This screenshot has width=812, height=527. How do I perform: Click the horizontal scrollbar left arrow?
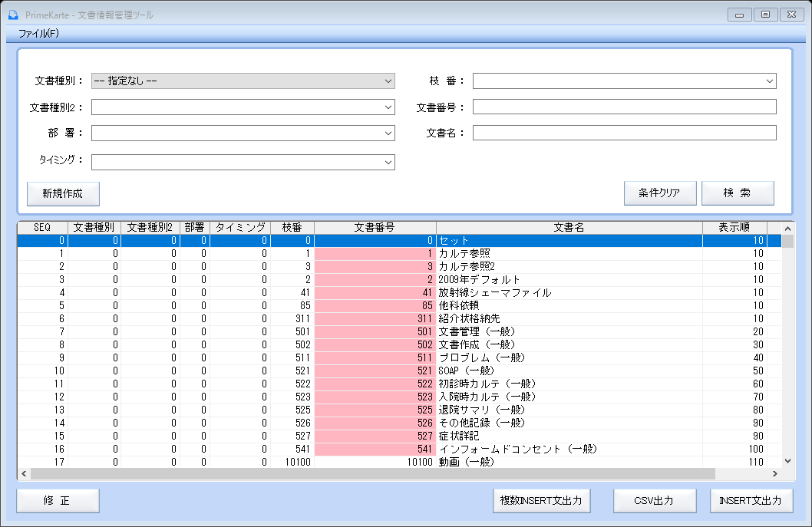(x=24, y=473)
